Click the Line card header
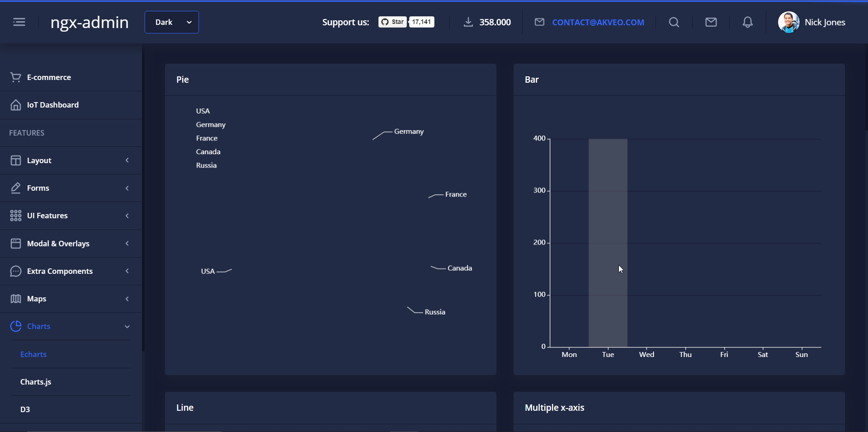The width and height of the screenshot is (868, 432). (x=330, y=408)
